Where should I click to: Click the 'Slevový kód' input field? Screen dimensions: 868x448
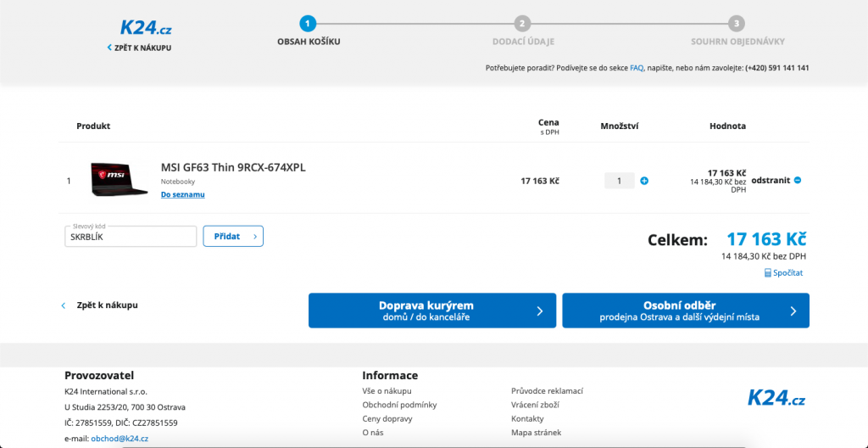pos(131,237)
